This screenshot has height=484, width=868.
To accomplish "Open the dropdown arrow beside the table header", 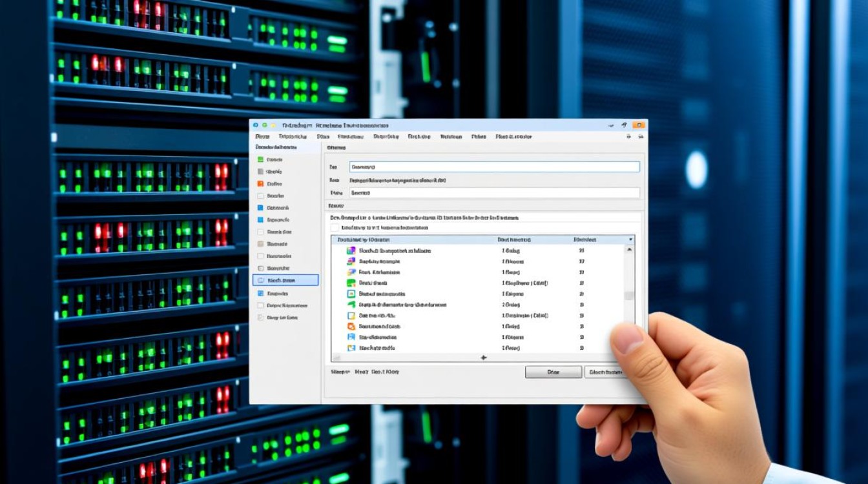I will click(x=630, y=239).
